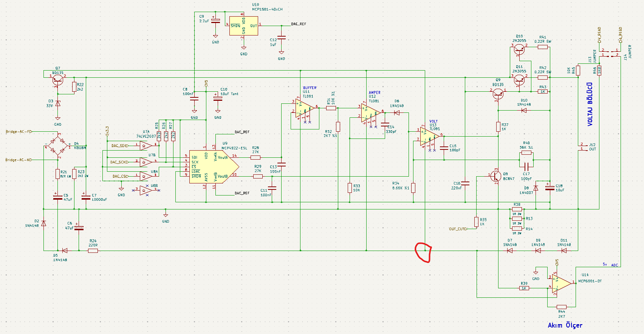This screenshot has height=334, width=644.
Task: Click the R29 27K resistor
Action: pos(258,176)
